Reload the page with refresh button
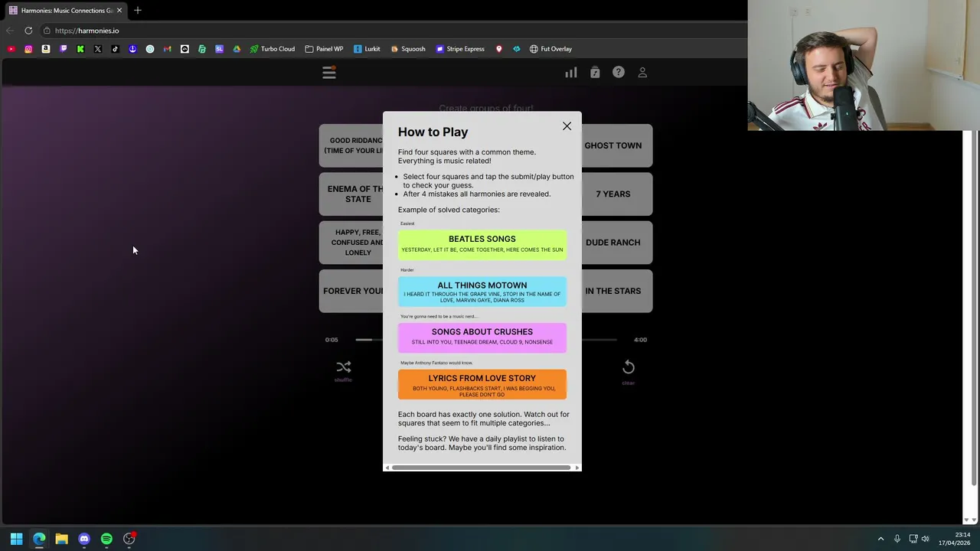 point(28,31)
